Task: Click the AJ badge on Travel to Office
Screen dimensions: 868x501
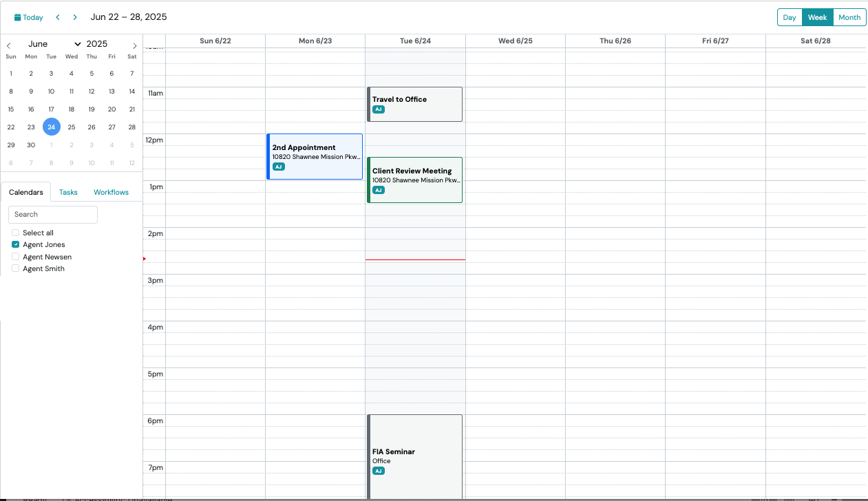Action: [x=379, y=109]
